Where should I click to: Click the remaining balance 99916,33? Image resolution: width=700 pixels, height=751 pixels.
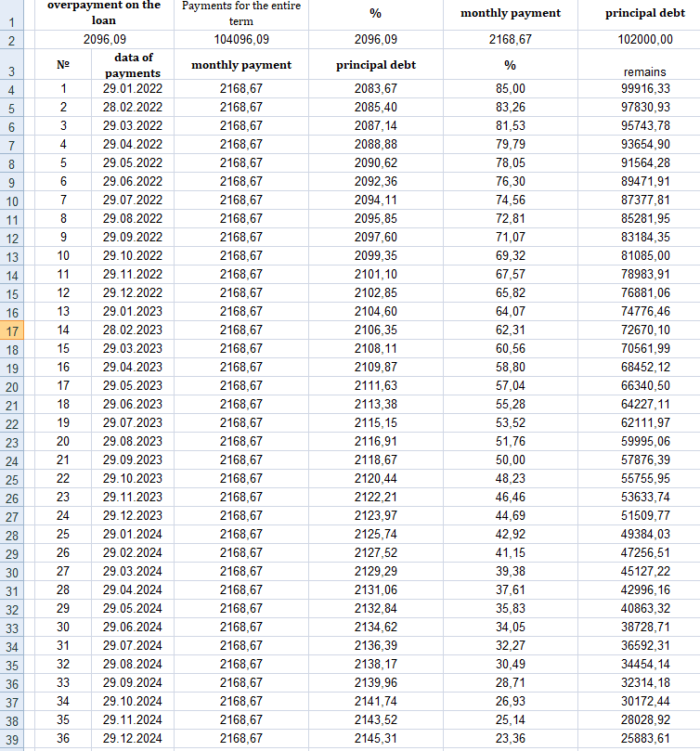tap(645, 88)
